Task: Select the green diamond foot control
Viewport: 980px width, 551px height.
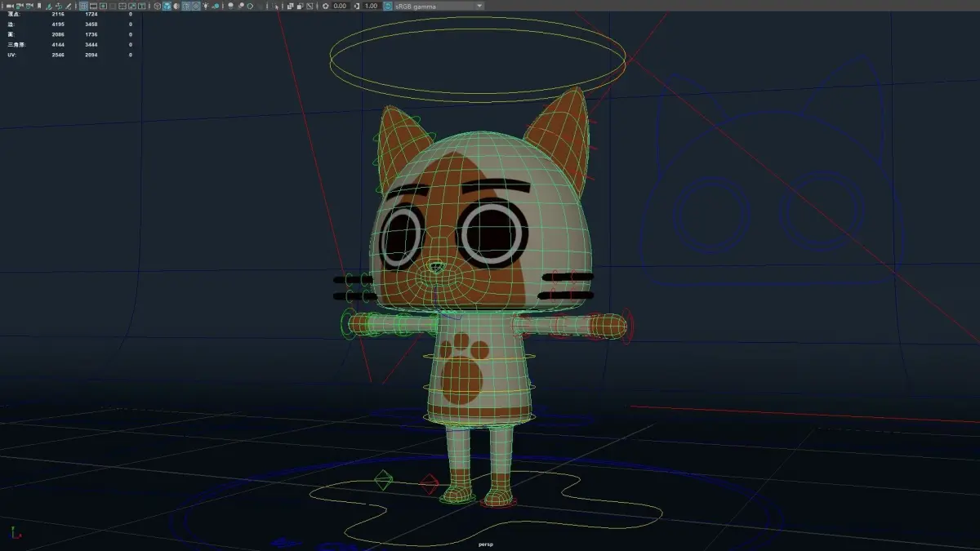Action: point(382,480)
